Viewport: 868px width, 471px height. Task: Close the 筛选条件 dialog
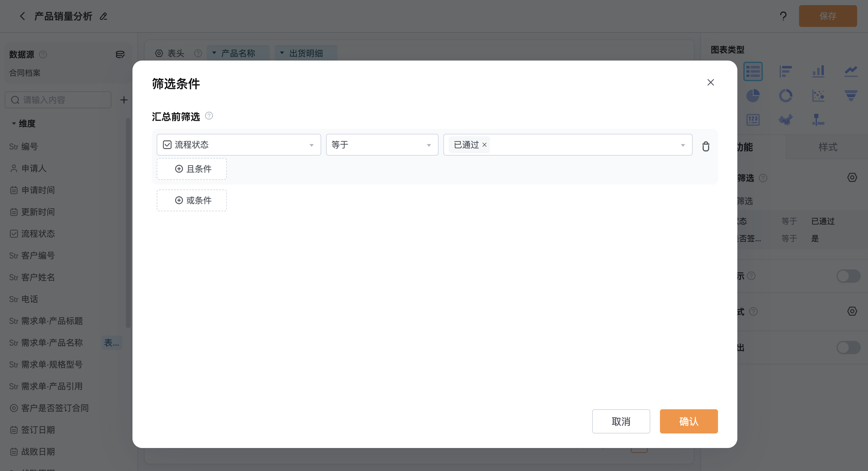point(710,83)
